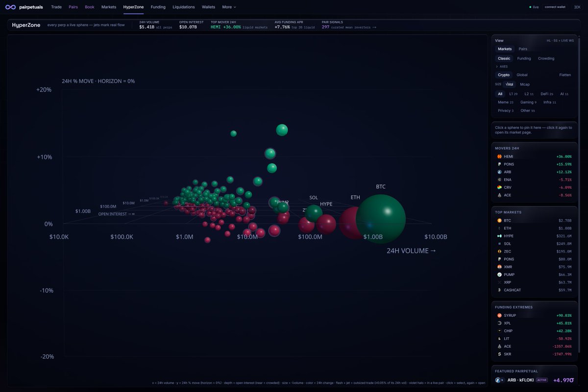Open the Wallets page
The height and width of the screenshot is (392, 588).
208,7
